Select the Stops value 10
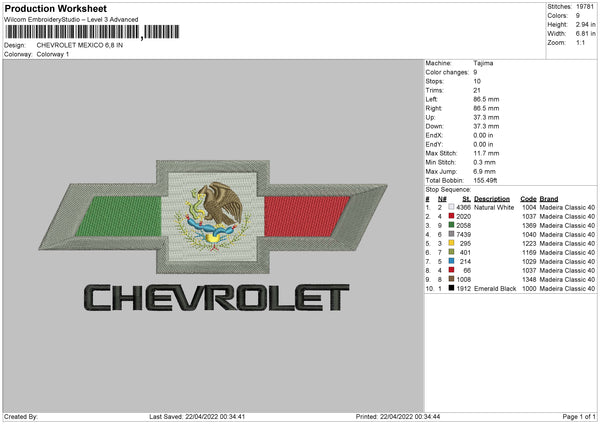600x424 pixels. click(477, 81)
